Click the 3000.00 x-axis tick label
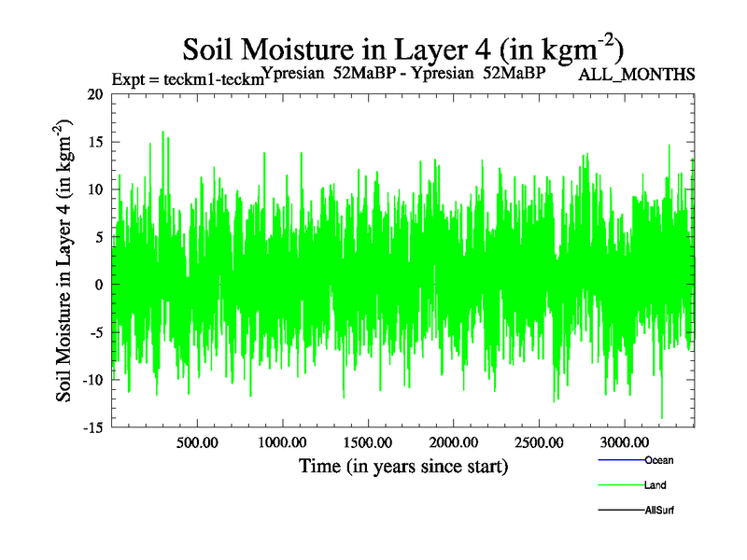 tap(624, 442)
